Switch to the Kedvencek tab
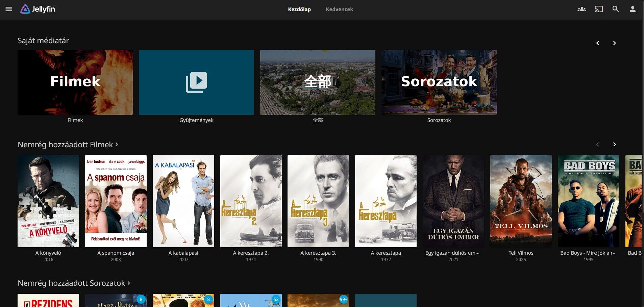This screenshot has height=307, width=644. click(340, 9)
